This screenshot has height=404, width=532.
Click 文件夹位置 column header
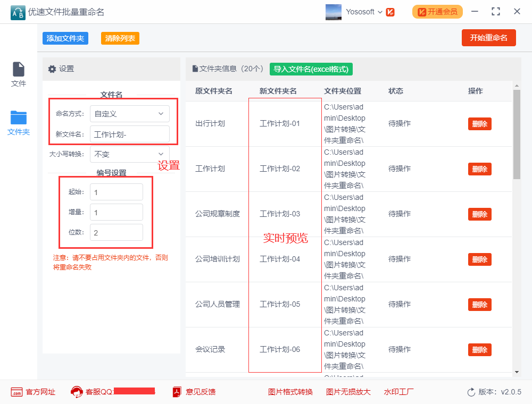(x=342, y=91)
